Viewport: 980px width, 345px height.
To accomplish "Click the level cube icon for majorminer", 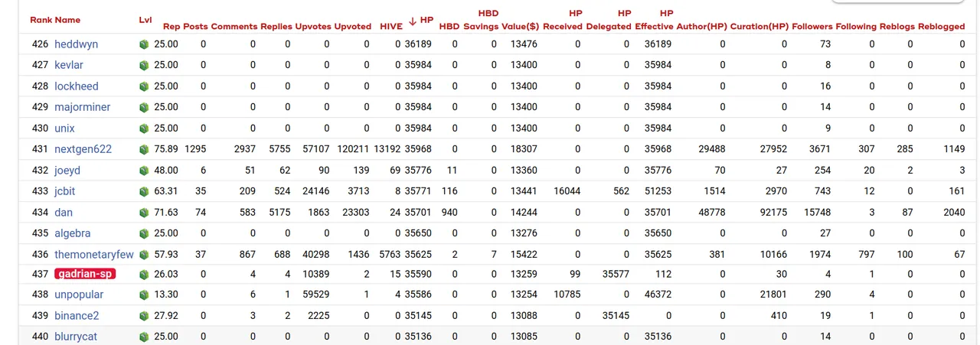I will point(143,107).
